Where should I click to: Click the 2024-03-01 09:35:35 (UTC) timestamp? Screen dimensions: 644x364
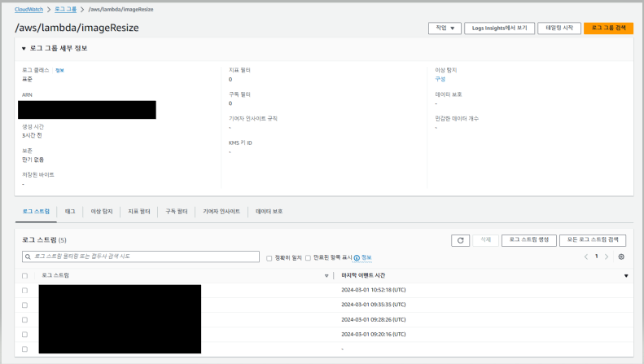[374, 305]
